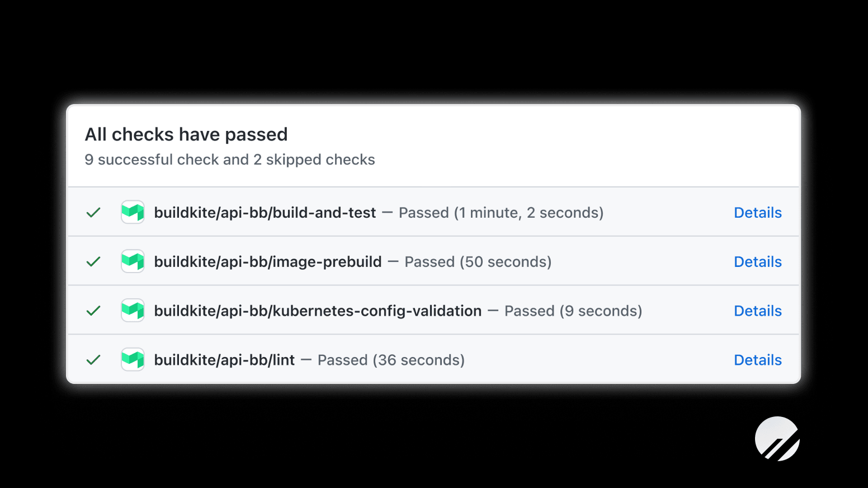868x488 pixels.
Task: Click the Buildkite icon for lint check
Action: coord(133,359)
